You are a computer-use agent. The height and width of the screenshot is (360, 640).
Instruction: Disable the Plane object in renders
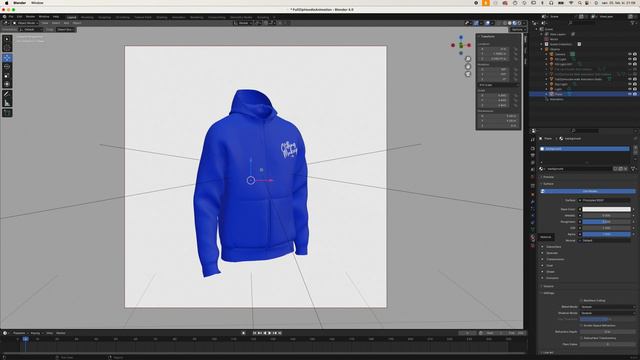(635, 94)
